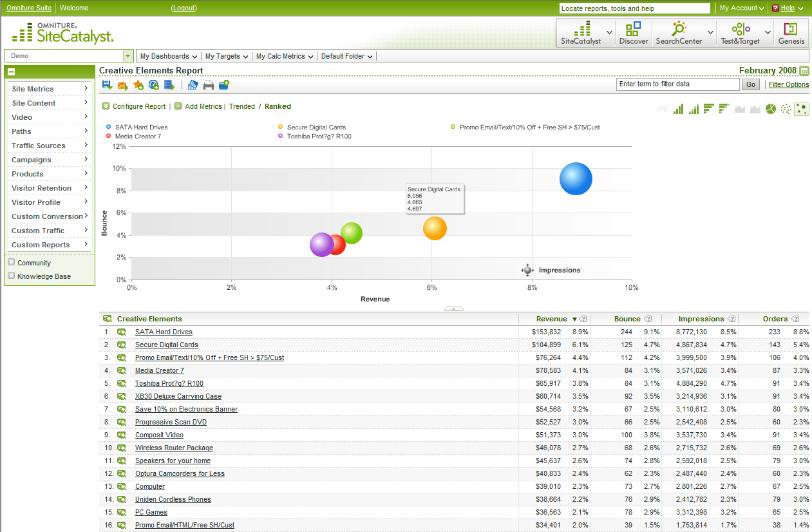
Task: Select the vertical bar chart icon
Action: point(678,109)
